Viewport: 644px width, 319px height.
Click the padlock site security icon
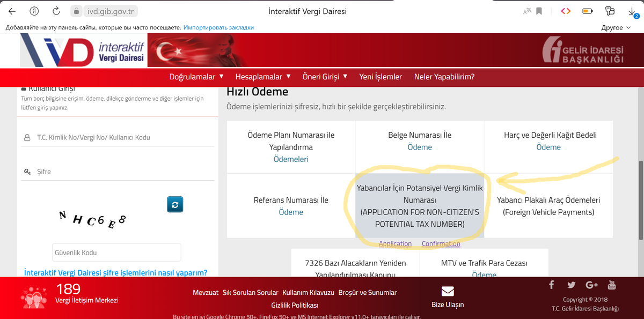tap(77, 11)
